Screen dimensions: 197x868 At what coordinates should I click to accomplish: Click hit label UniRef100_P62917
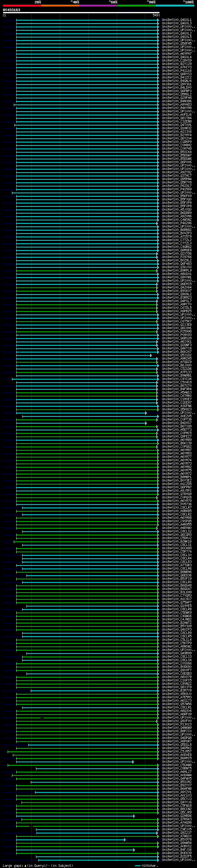pyautogui.click(x=176, y=186)
